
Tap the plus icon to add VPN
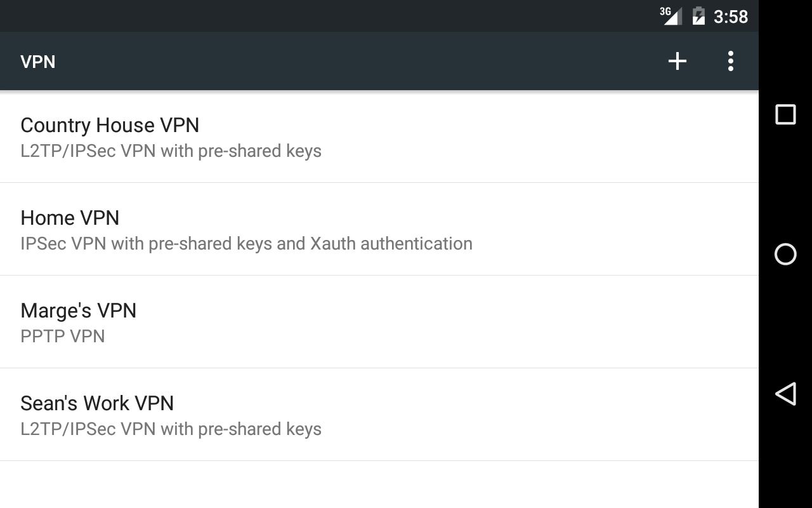678,61
